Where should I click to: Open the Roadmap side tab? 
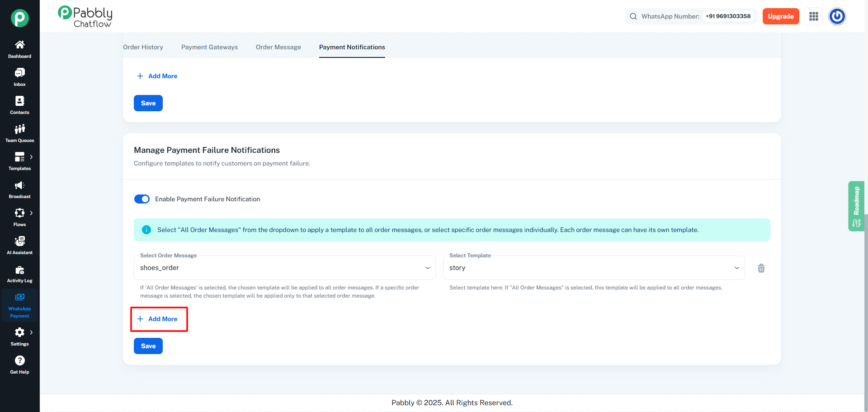click(x=856, y=206)
